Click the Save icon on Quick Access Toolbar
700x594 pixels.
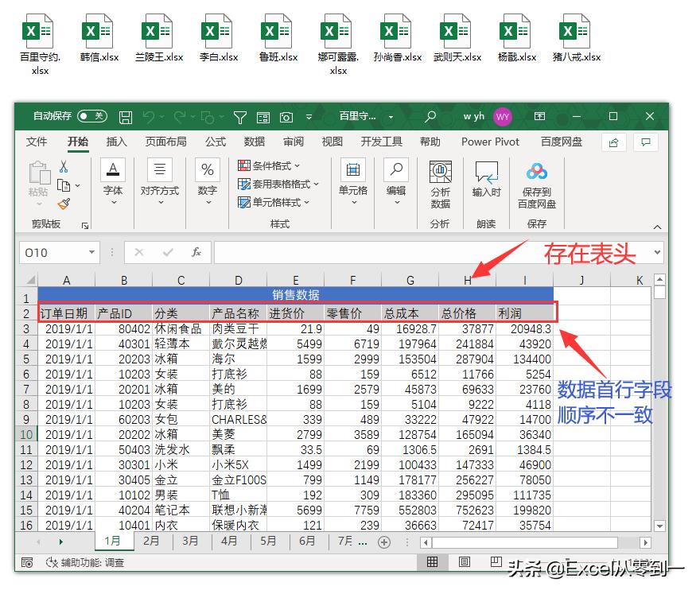[x=126, y=117]
